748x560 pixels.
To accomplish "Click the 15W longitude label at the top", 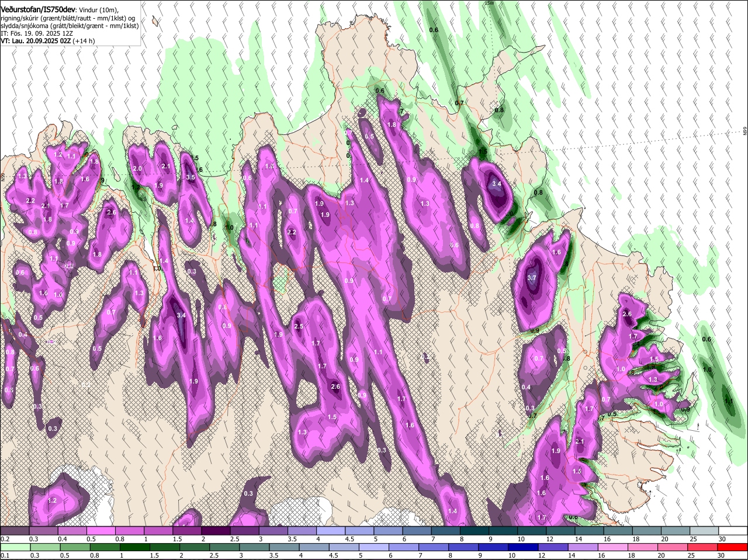I will (489, 3).
